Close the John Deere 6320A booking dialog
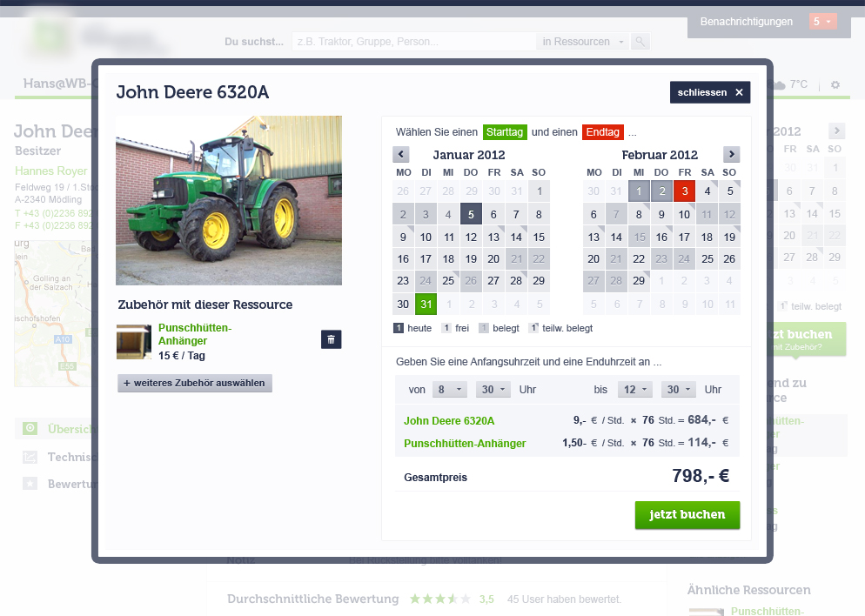Viewport: 865px width, 616px height. 710,92
